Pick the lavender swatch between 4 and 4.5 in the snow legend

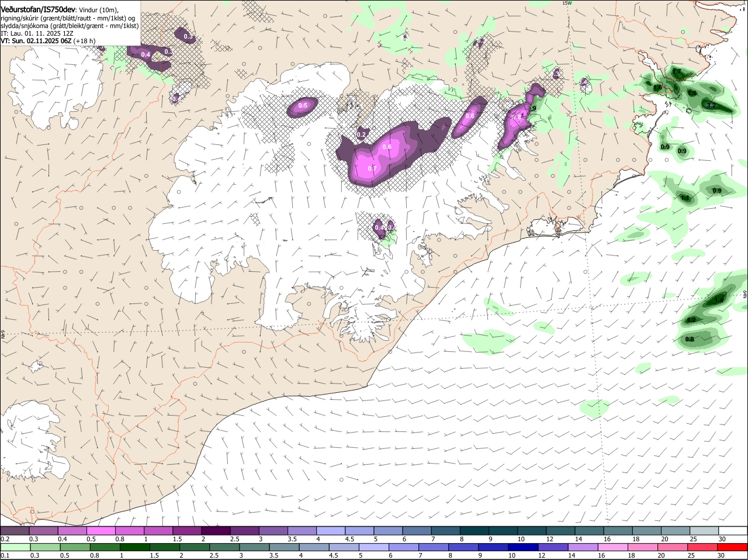[x=331, y=531]
